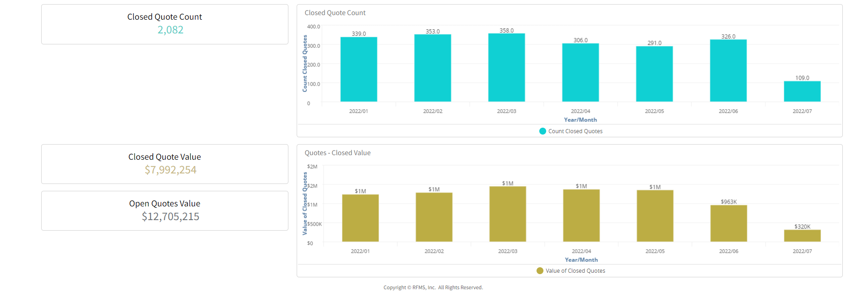Click the Copyright RFMS, Inc. footer text
This screenshot has height=297, width=868.
pyautogui.click(x=433, y=287)
